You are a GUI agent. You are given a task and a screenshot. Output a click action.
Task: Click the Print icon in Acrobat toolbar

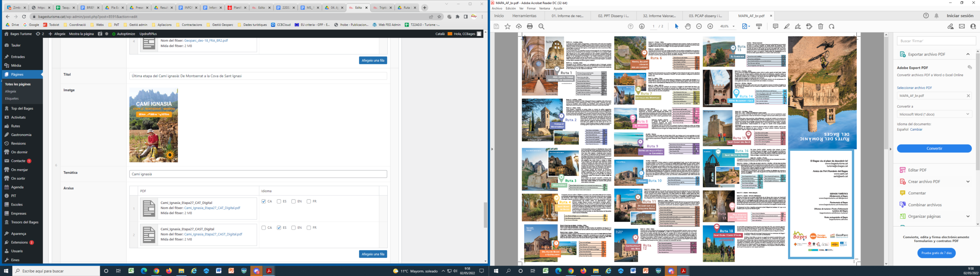tap(530, 26)
